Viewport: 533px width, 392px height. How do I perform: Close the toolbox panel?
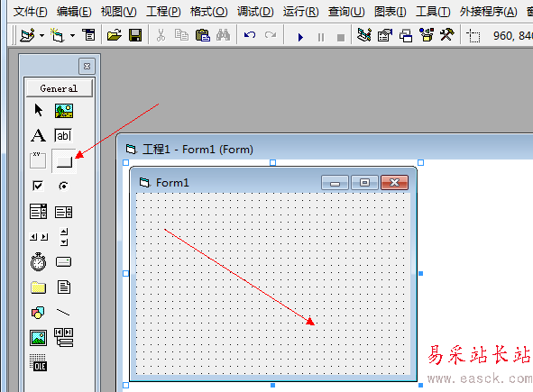87,66
